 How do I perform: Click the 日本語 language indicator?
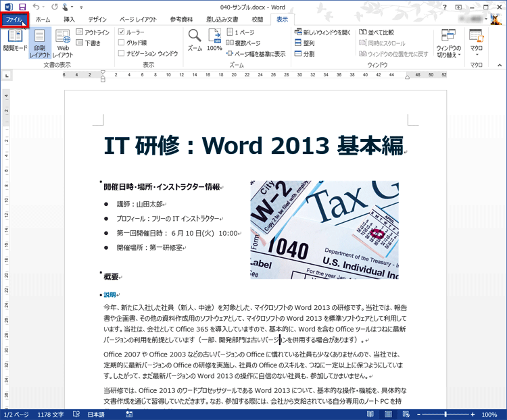click(96, 415)
